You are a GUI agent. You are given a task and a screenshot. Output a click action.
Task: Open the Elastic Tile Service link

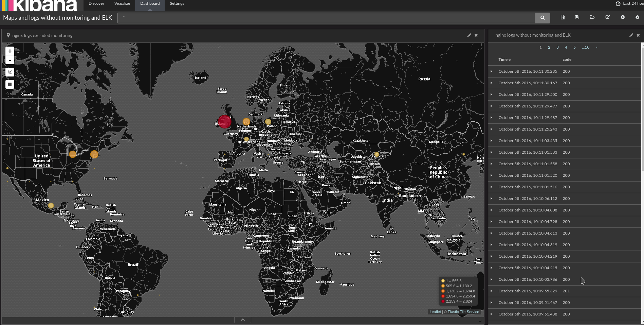463,312
